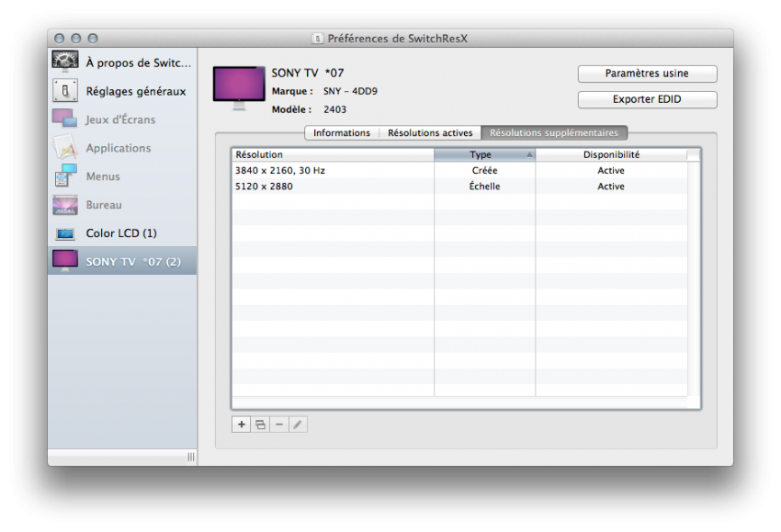The image size is (781, 532).
Task: Select Color LCD (1) display
Action: click(122, 233)
